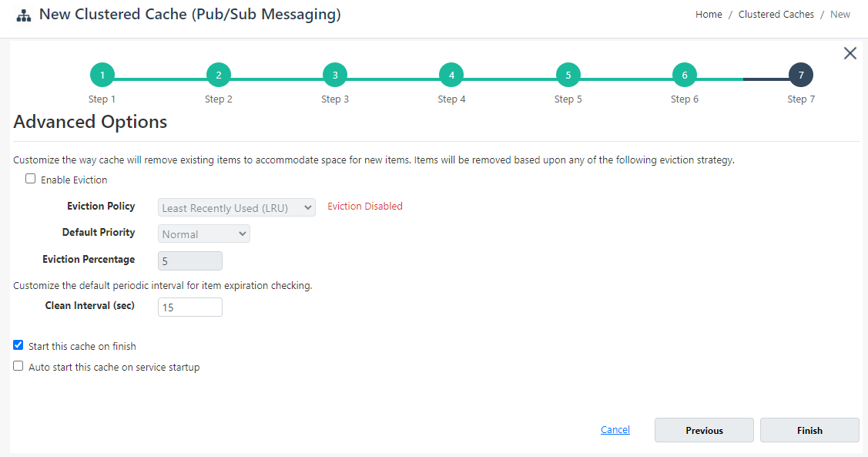This screenshot has height=457, width=868.
Task: Return to Step 6 circle
Action: pyautogui.click(x=685, y=75)
